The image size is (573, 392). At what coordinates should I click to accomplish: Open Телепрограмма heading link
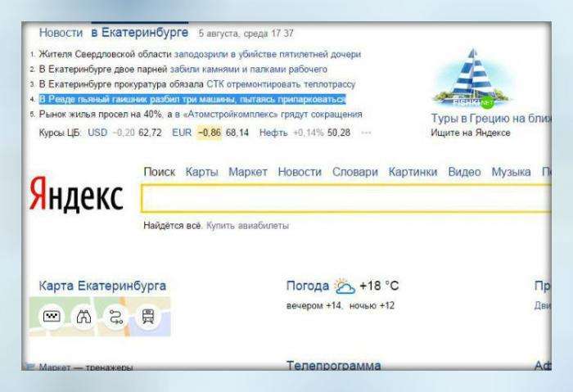(x=333, y=365)
